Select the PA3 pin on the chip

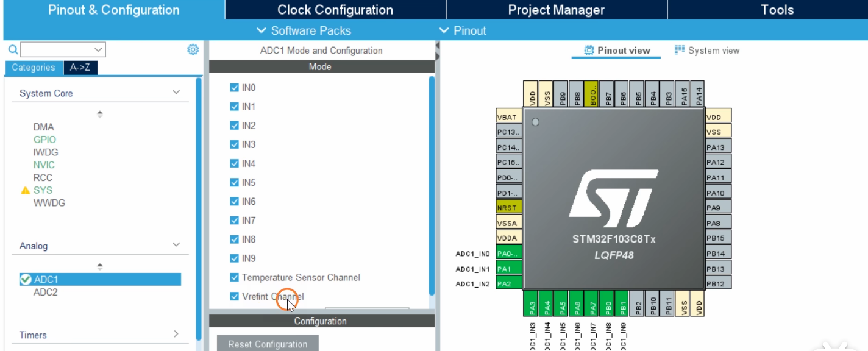click(533, 303)
